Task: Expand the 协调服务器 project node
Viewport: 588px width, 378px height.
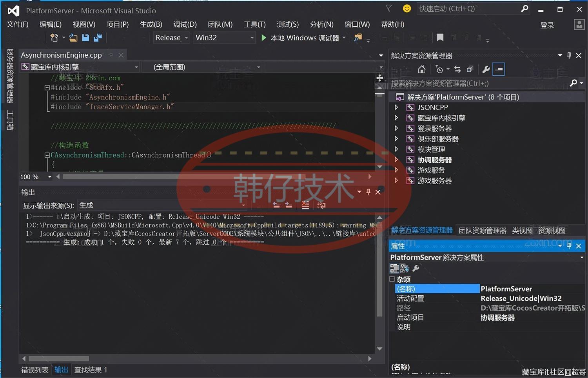Action: pos(396,160)
